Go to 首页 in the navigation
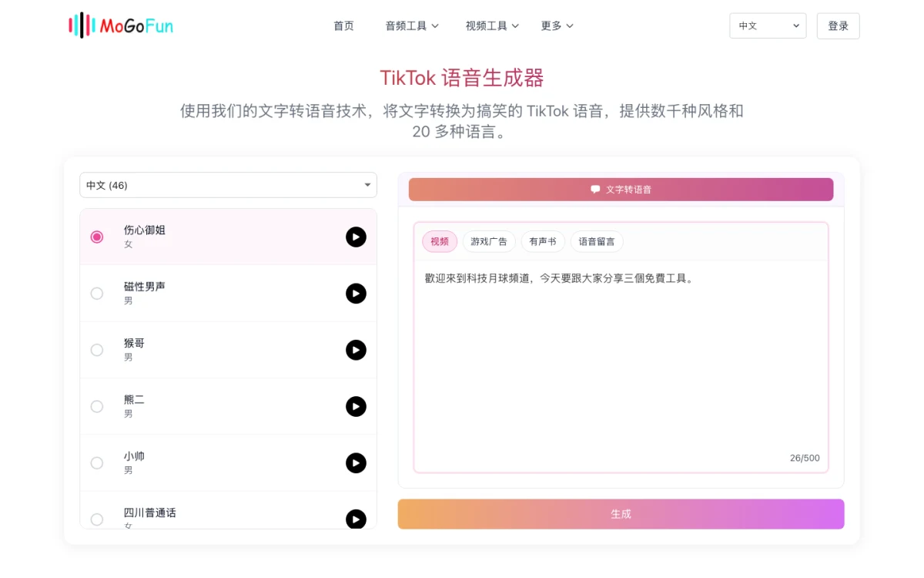This screenshot has height=578, width=924. point(343,25)
